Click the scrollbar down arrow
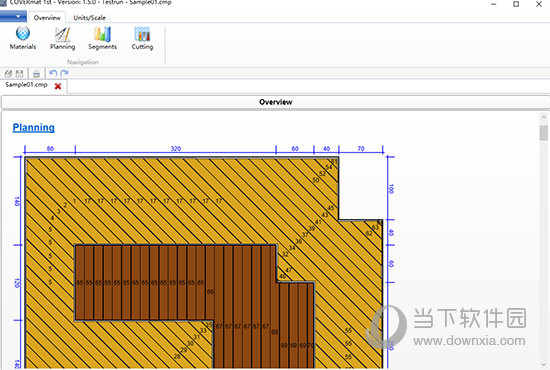The width and height of the screenshot is (550, 370). tap(544, 365)
